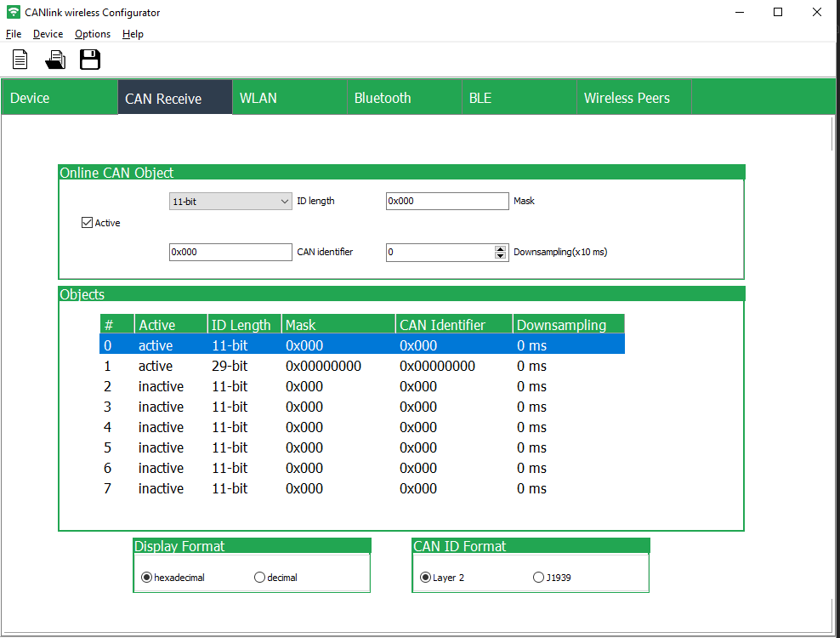Click the CAN identifier input field

click(230, 253)
